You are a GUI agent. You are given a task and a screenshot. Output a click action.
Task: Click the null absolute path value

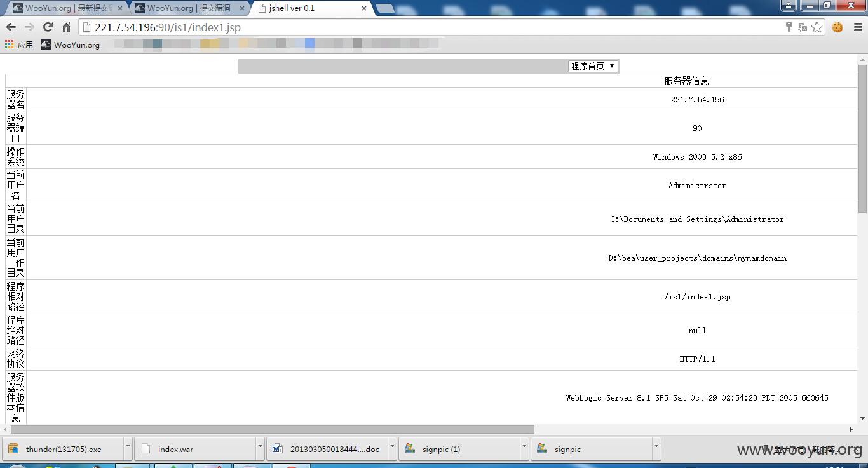pos(697,331)
